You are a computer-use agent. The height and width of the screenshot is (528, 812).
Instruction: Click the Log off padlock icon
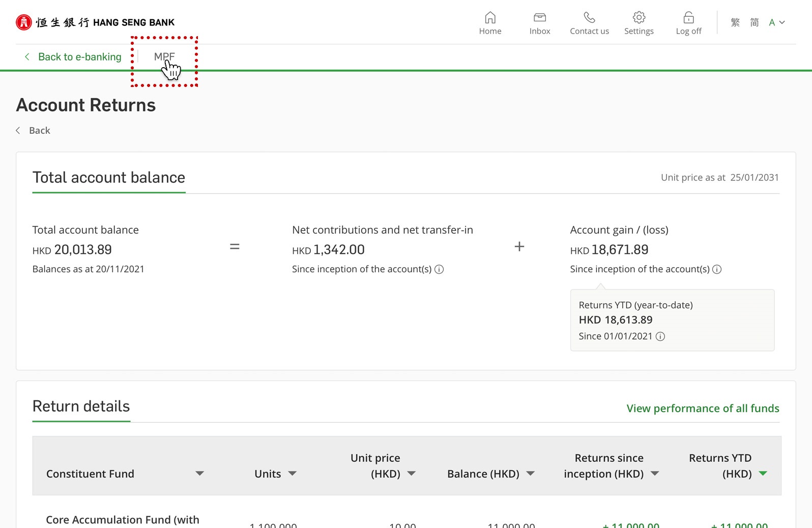[x=688, y=18]
